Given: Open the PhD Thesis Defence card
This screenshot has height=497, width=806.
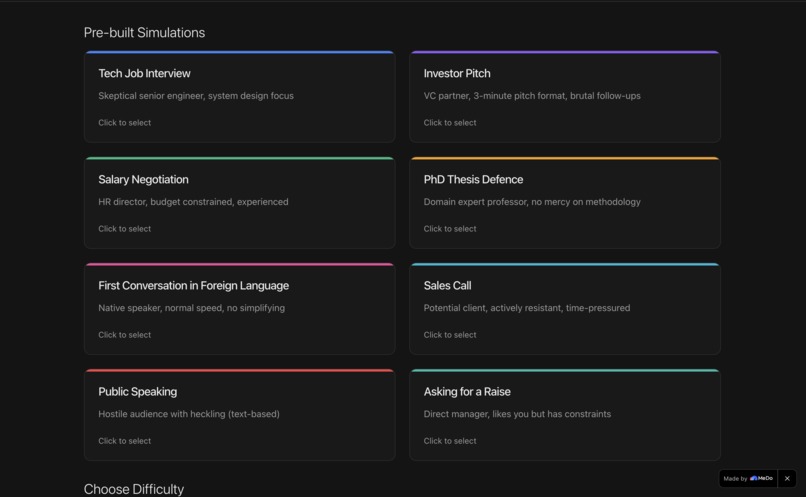Looking at the screenshot, I should pos(565,203).
